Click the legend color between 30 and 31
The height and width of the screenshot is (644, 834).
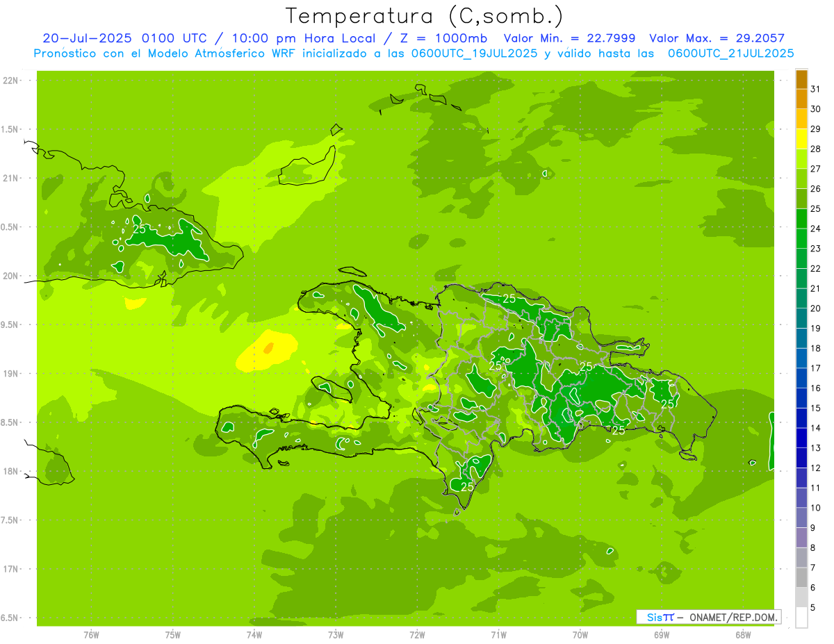(801, 99)
